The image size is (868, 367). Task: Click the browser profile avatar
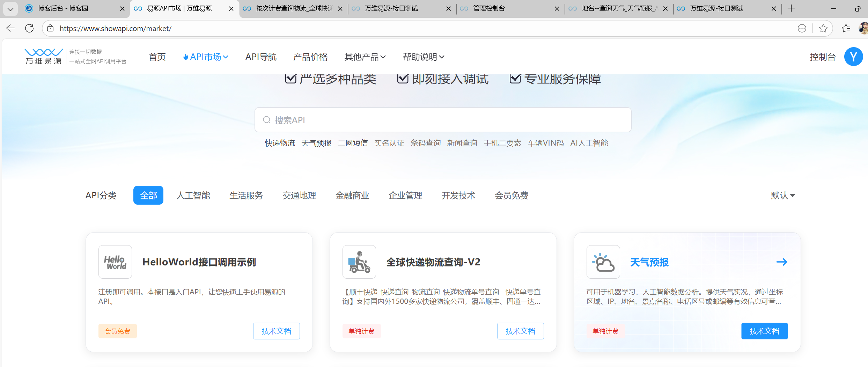[863, 28]
